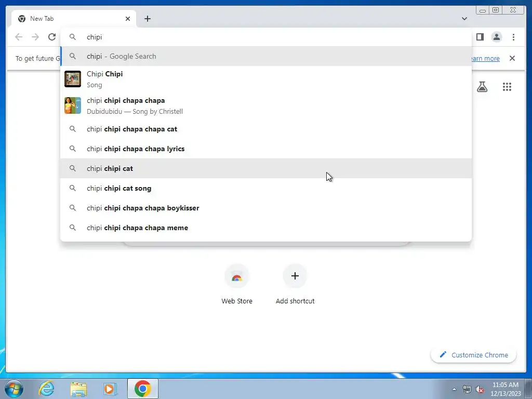Select 'chipi chipi cat' suggestion
The width and height of the screenshot is (532, 399).
(x=266, y=168)
